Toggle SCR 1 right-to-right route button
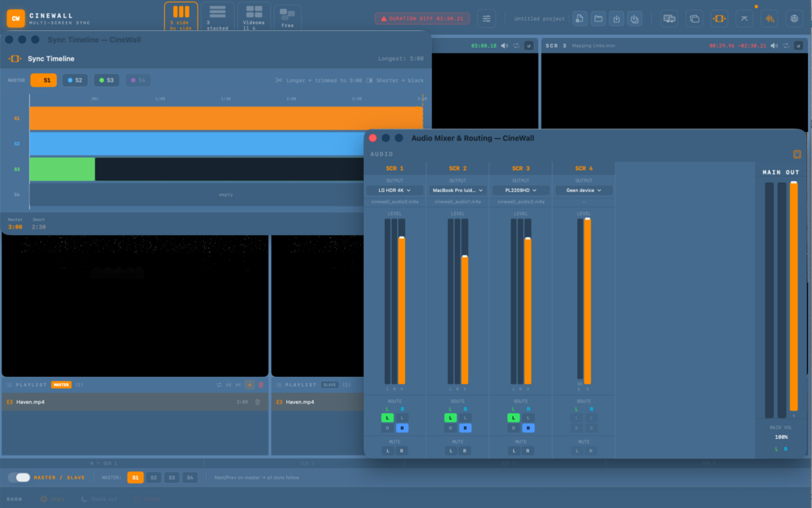The width and height of the screenshot is (812, 508). click(402, 428)
